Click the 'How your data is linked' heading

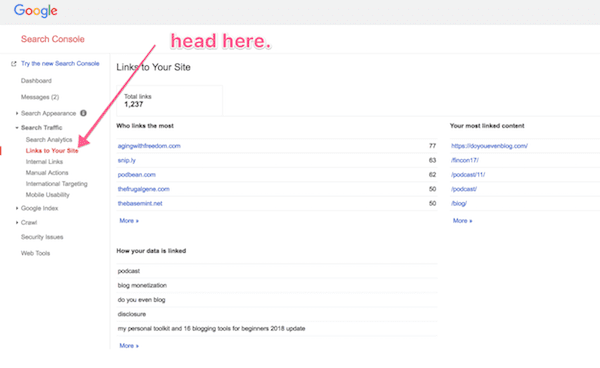coord(151,251)
